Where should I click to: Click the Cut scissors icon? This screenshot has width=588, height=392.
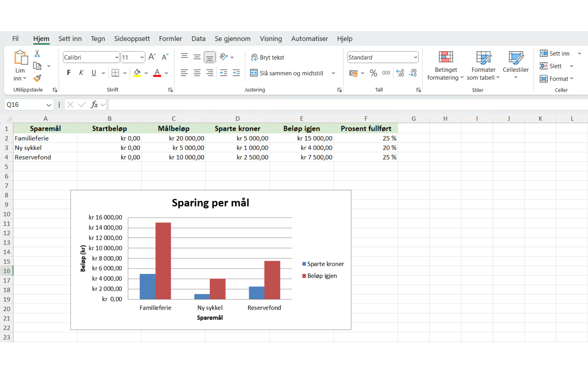click(37, 53)
